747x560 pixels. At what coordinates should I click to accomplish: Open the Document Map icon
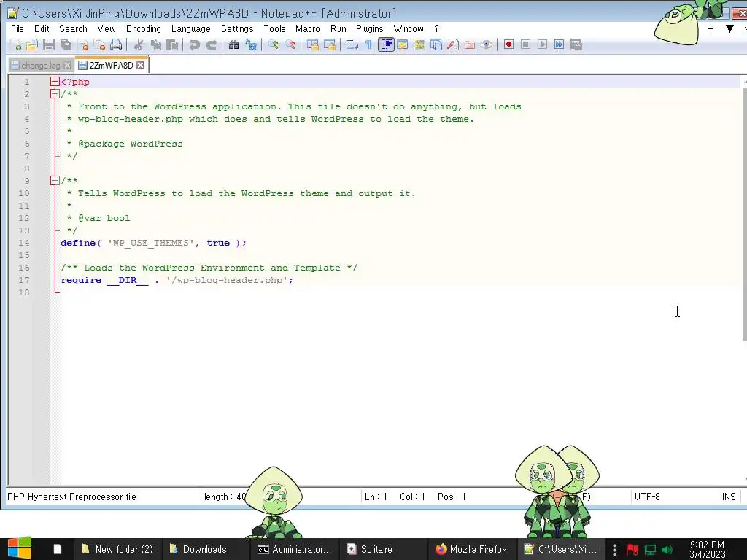[419, 44]
